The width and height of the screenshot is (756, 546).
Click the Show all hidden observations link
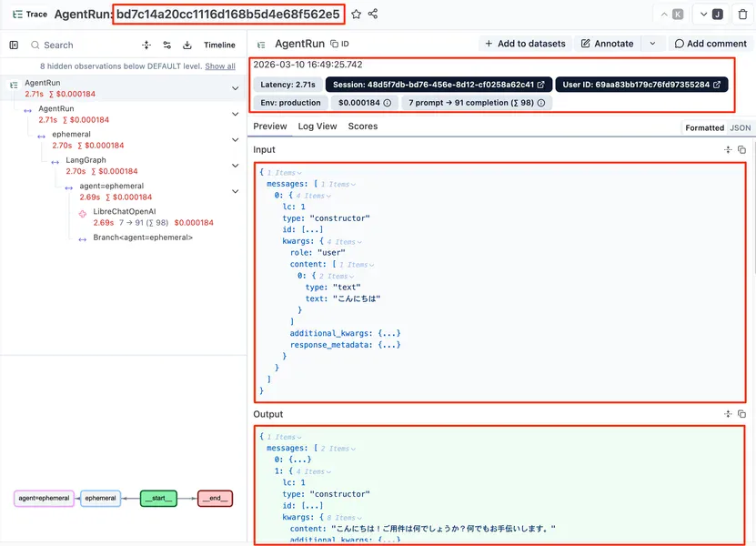tap(220, 66)
